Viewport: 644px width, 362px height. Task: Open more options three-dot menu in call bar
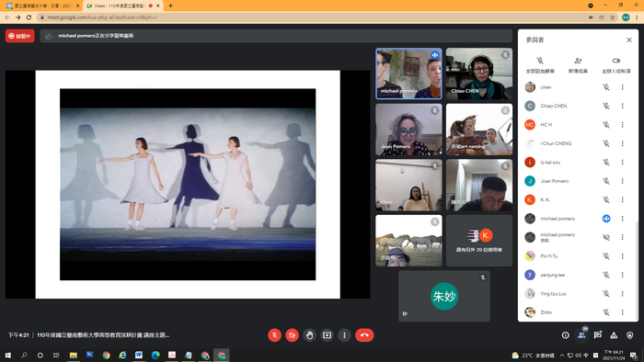[x=344, y=335]
